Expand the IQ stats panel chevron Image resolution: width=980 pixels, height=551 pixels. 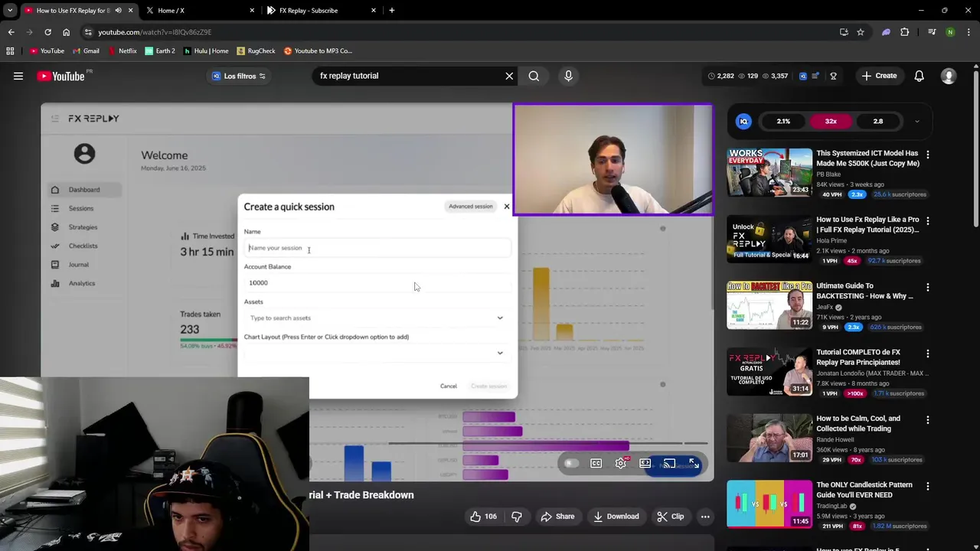pyautogui.click(x=916, y=121)
